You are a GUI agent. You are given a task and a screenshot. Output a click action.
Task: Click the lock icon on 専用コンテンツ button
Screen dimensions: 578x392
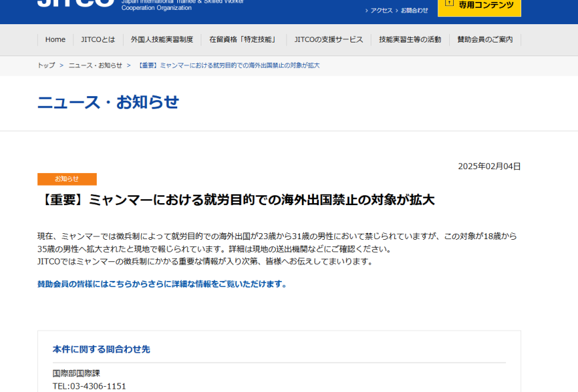click(x=449, y=3)
